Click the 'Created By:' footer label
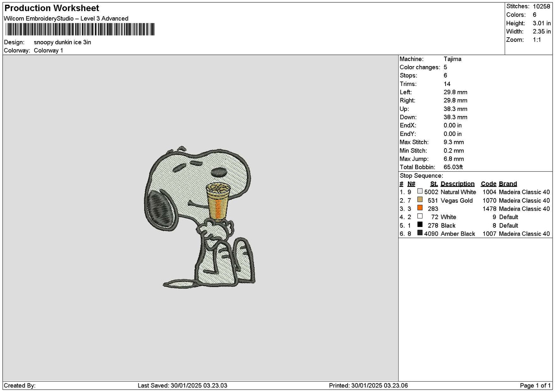The width and height of the screenshot is (555, 392). pos(20,385)
